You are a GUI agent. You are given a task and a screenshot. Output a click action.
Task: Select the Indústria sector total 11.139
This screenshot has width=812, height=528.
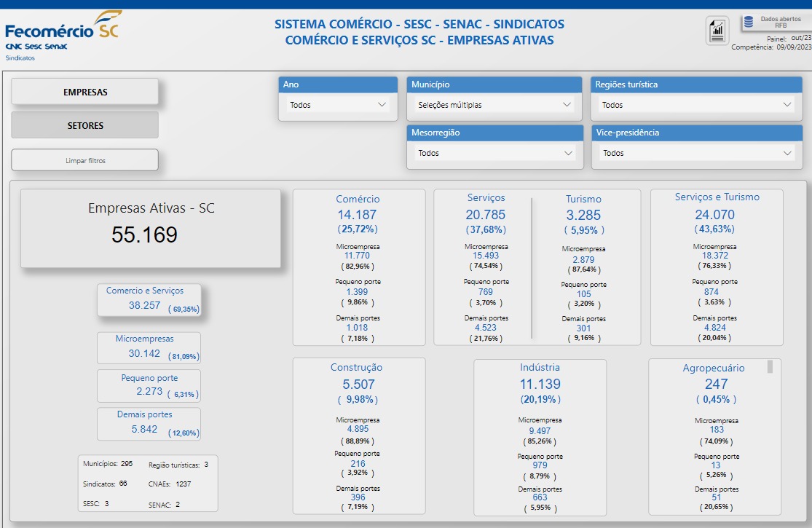(x=540, y=385)
